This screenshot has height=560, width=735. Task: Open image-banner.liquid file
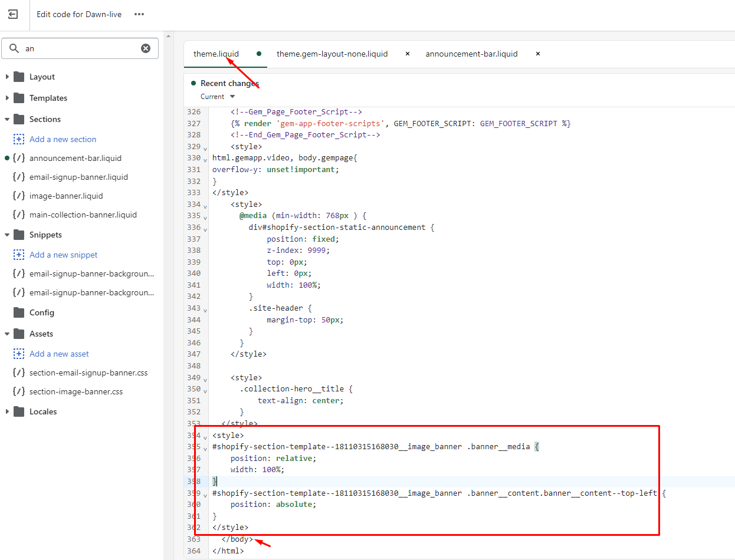pos(65,196)
